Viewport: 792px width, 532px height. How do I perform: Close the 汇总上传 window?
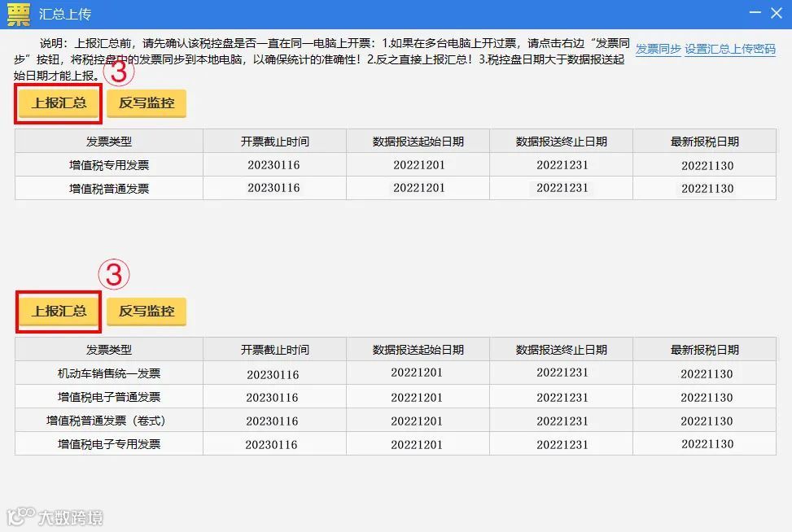777,13
